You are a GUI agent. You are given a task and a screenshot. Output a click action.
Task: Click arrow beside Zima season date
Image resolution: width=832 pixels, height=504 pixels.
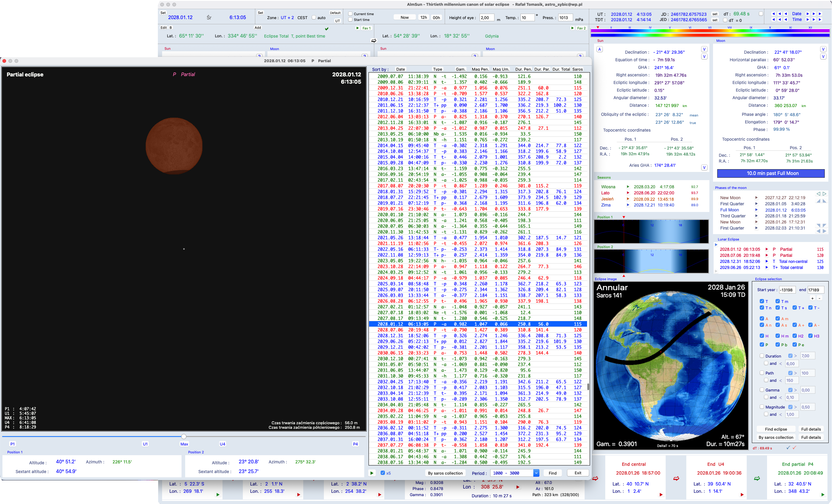[628, 205]
